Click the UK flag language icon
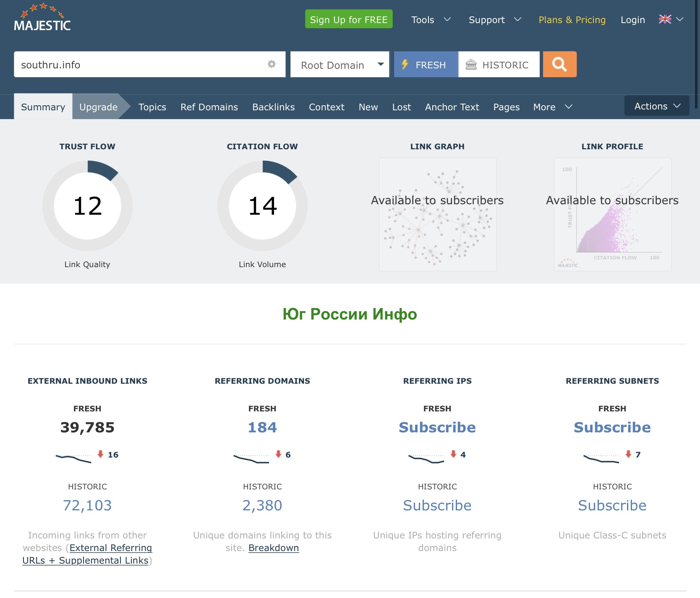Viewport: 700px width, 598px height. (665, 19)
